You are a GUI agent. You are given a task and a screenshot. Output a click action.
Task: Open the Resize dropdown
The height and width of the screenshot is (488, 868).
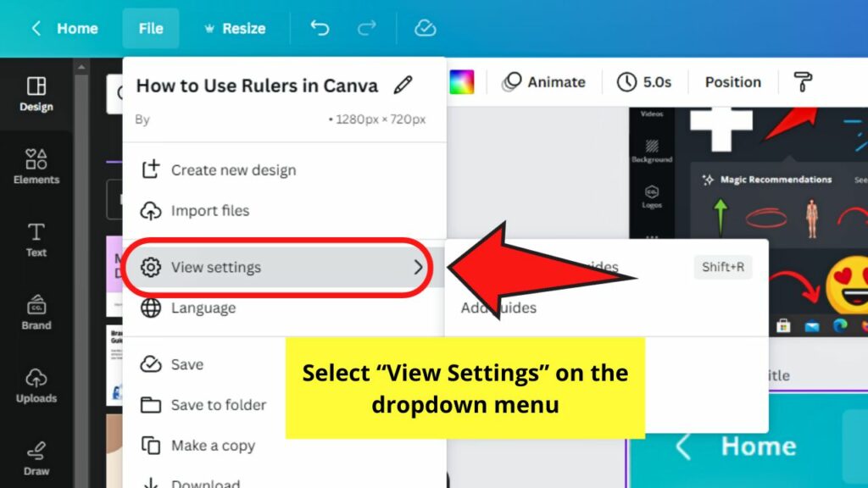235,27
